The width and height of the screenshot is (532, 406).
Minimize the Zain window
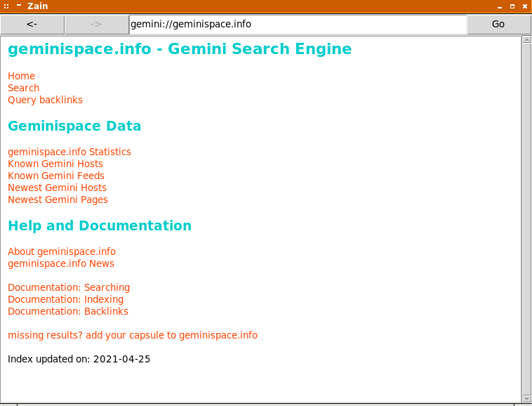(500, 6)
